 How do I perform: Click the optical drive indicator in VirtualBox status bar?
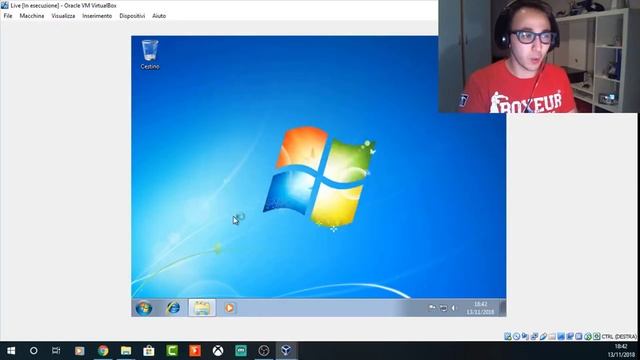(517, 336)
